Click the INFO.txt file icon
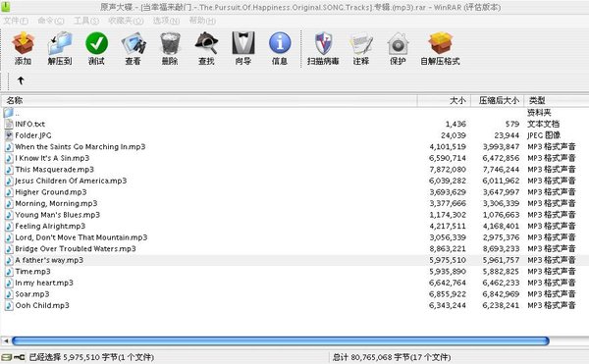The height and width of the screenshot is (364, 589). [9, 124]
